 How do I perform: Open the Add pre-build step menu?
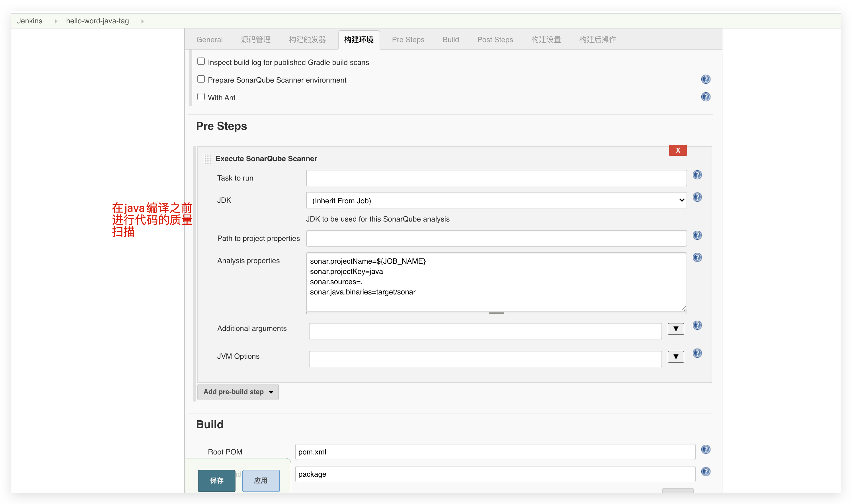[238, 392]
